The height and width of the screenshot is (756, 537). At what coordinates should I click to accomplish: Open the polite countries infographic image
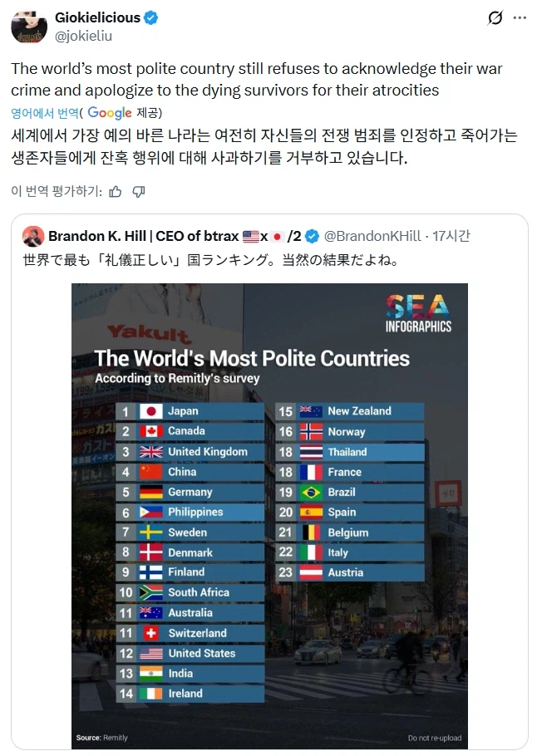coord(268,513)
